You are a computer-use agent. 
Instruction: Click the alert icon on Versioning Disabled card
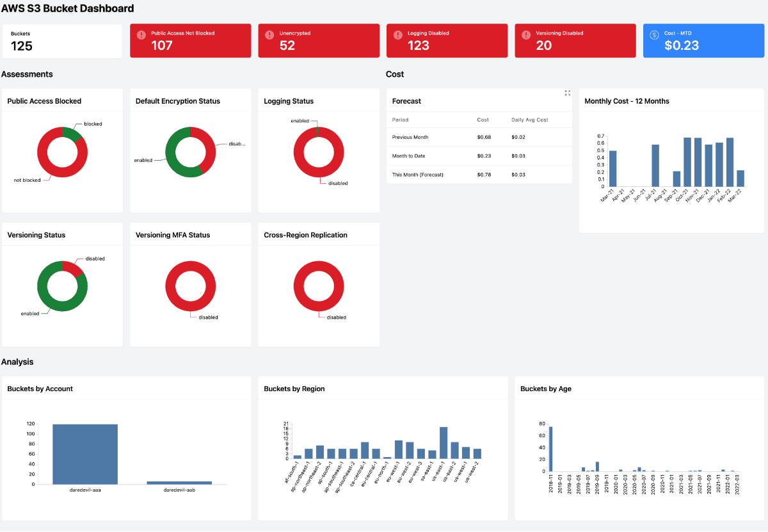coord(527,33)
